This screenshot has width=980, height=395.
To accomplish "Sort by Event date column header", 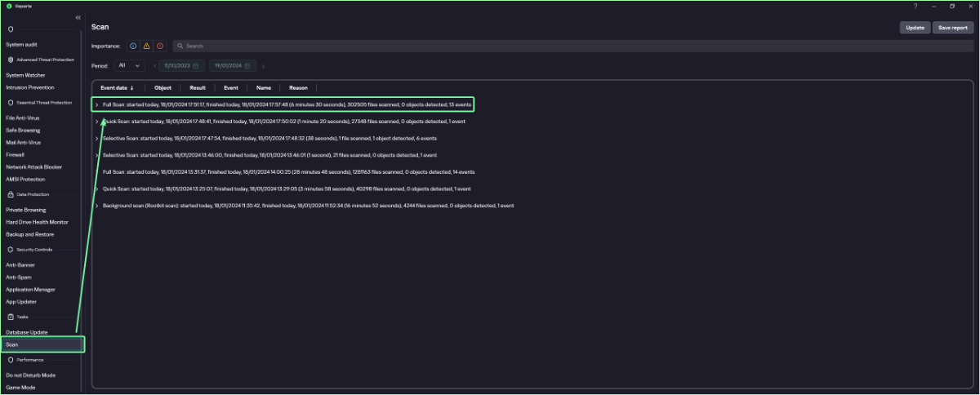I will (117, 87).
